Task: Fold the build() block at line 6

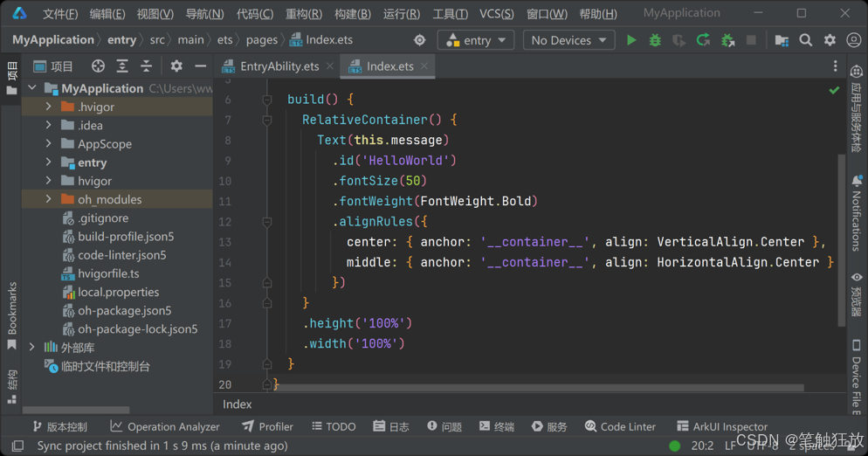Action: click(267, 100)
